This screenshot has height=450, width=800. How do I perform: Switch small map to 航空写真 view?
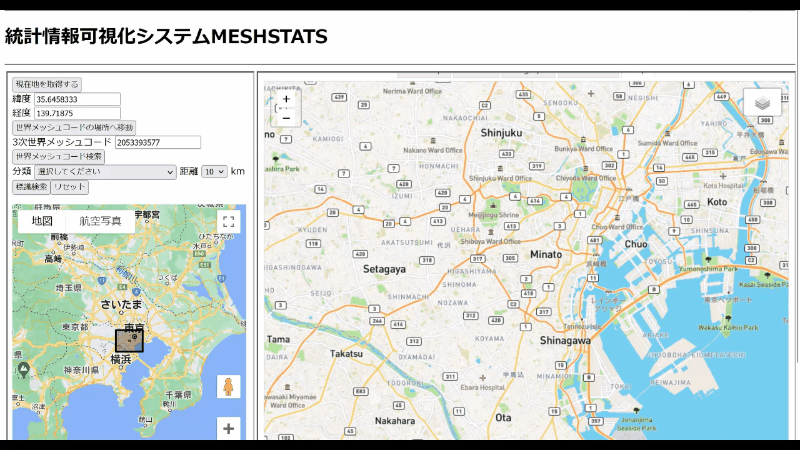[100, 221]
